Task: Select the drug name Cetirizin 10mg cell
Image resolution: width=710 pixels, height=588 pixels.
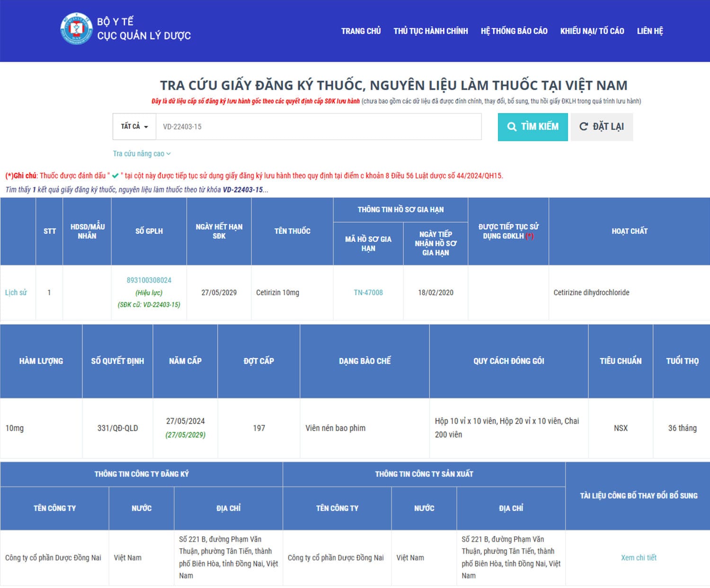Action: [293, 292]
